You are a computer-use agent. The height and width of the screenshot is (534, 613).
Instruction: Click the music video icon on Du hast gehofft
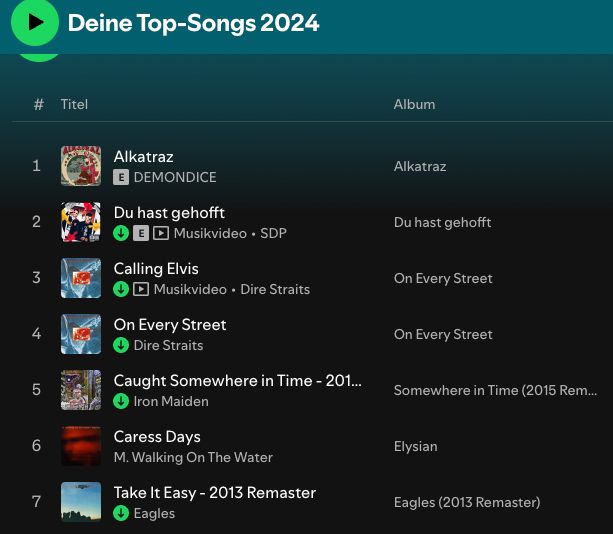click(161, 233)
